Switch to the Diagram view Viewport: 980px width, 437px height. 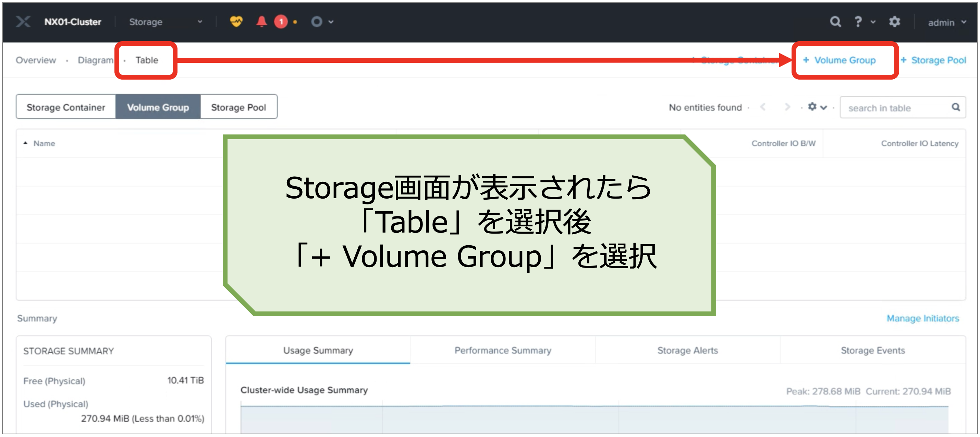tap(96, 60)
